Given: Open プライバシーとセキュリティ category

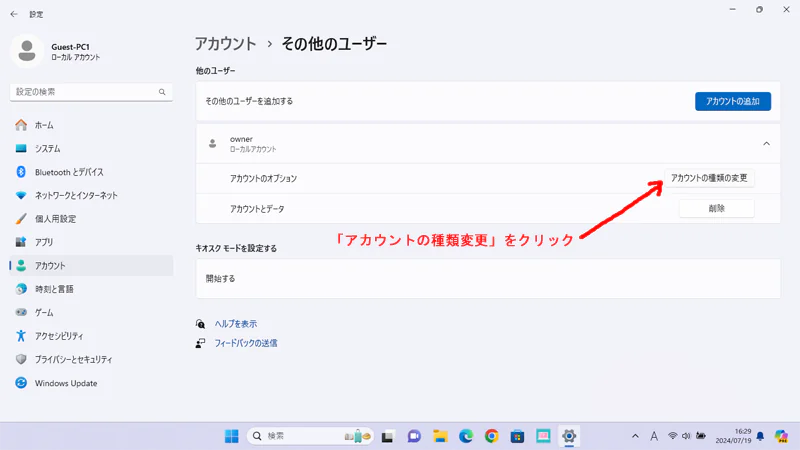Looking at the screenshot, I should pyautogui.click(x=91, y=360).
